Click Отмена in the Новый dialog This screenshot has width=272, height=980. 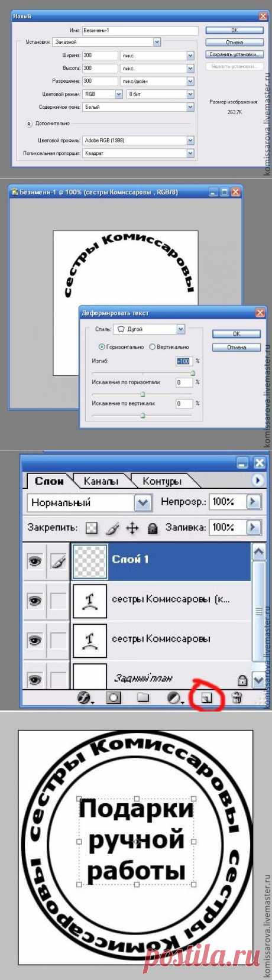click(x=234, y=42)
